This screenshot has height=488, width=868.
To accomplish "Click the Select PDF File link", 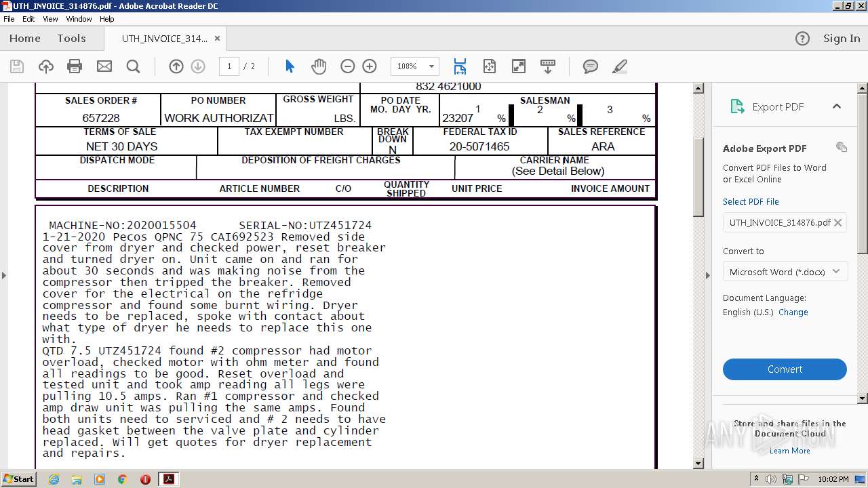I will click(751, 202).
